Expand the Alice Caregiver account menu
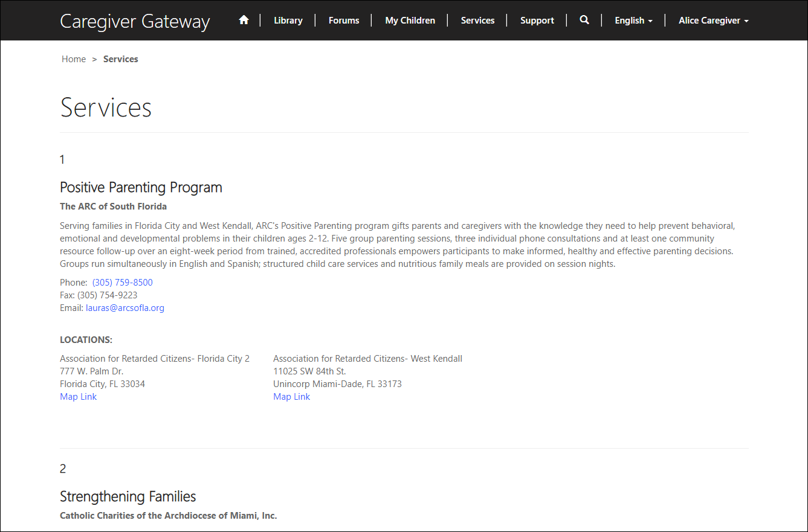808x532 pixels. tap(713, 21)
